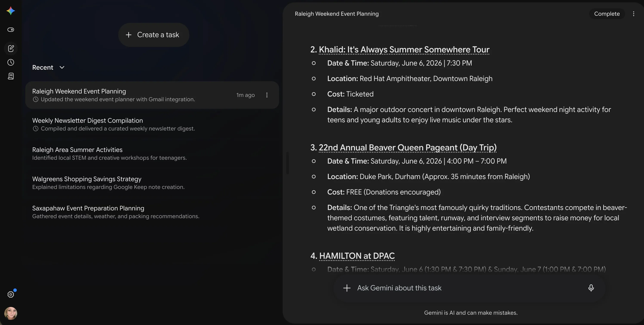Open the three-dot menu for Raleigh Weekend Event Planning row

click(x=267, y=95)
